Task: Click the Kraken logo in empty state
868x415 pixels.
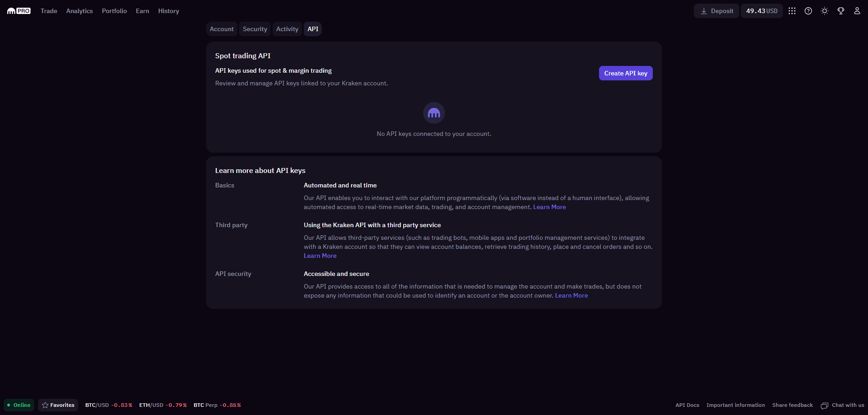Action: coord(434,113)
